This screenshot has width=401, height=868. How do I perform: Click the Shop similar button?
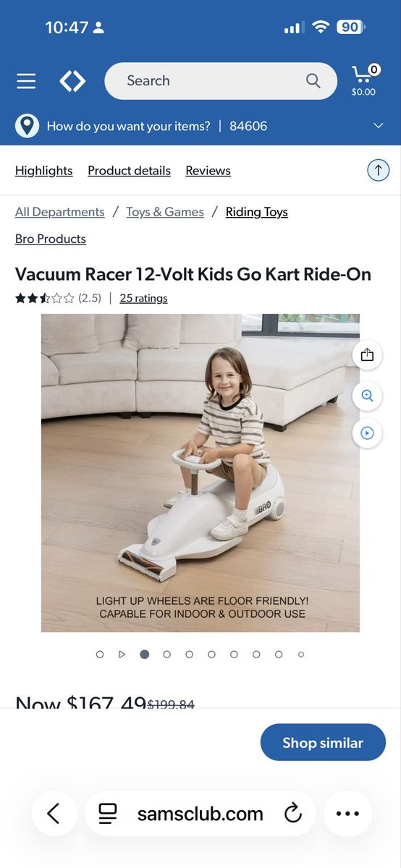[323, 742]
